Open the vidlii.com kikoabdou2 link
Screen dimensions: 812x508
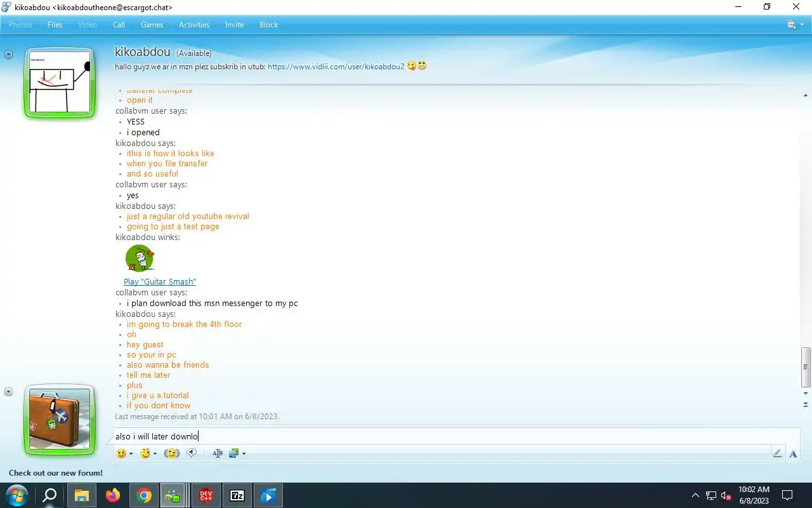click(336, 67)
